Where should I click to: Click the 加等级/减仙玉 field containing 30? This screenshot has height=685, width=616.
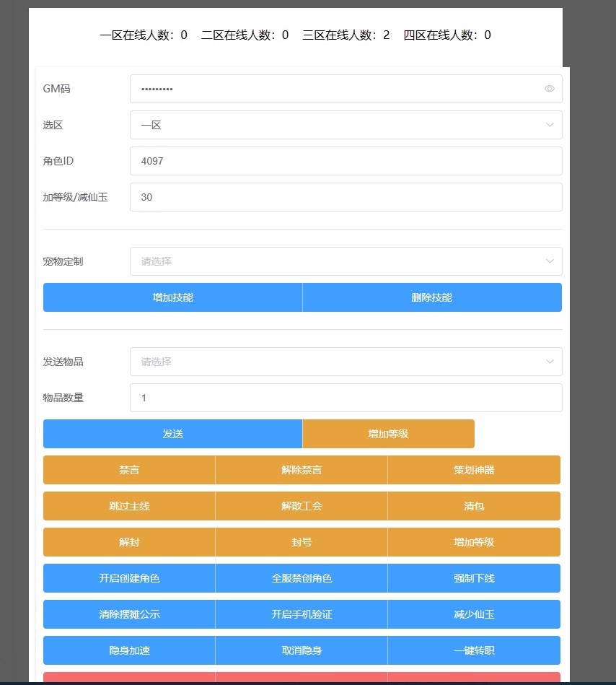coord(346,197)
